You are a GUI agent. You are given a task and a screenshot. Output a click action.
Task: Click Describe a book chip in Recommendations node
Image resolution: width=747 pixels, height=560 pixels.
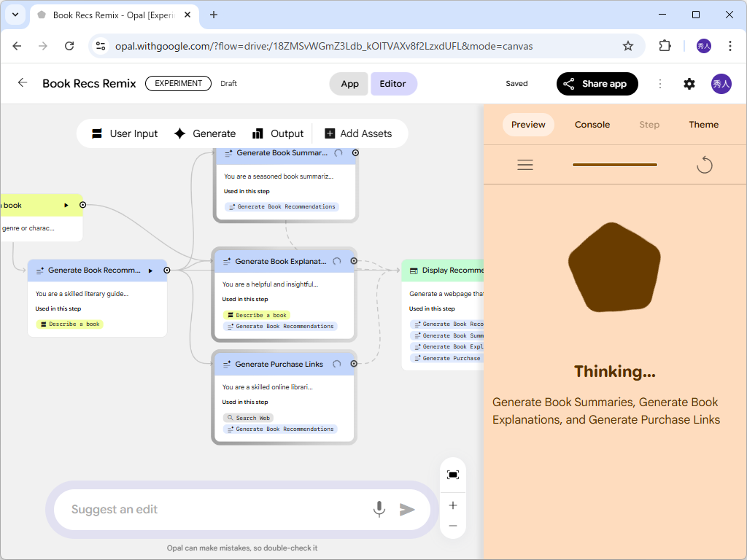(69, 324)
